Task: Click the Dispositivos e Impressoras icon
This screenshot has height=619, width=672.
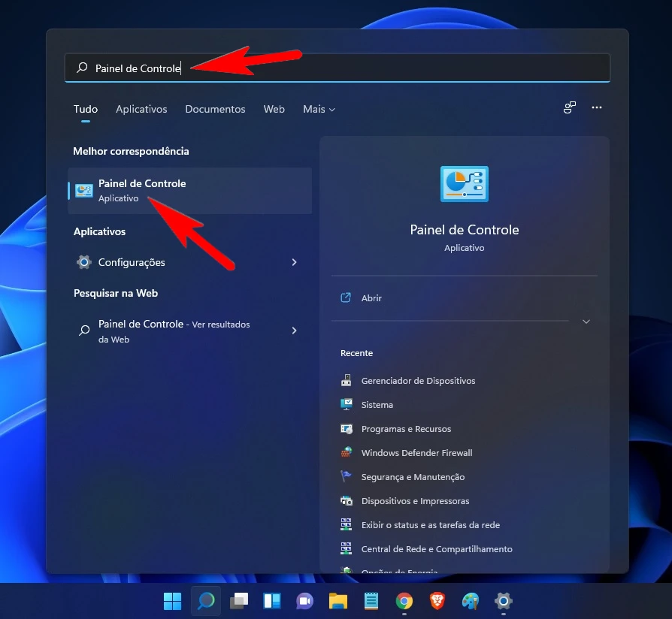Action: [347, 500]
